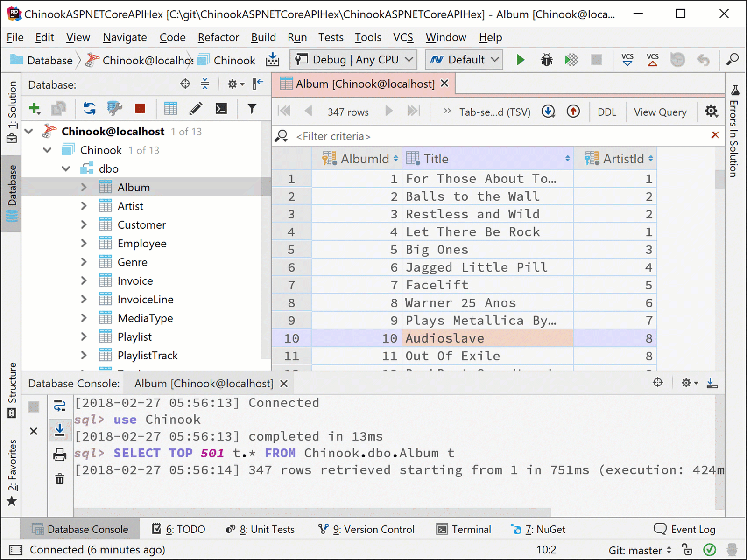Collapse the Chinook@localhost connection node

(28, 131)
